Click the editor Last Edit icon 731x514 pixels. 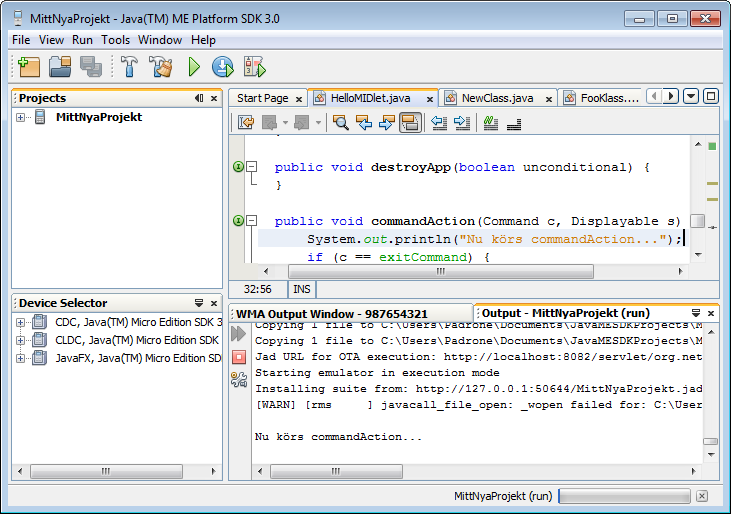click(246, 123)
